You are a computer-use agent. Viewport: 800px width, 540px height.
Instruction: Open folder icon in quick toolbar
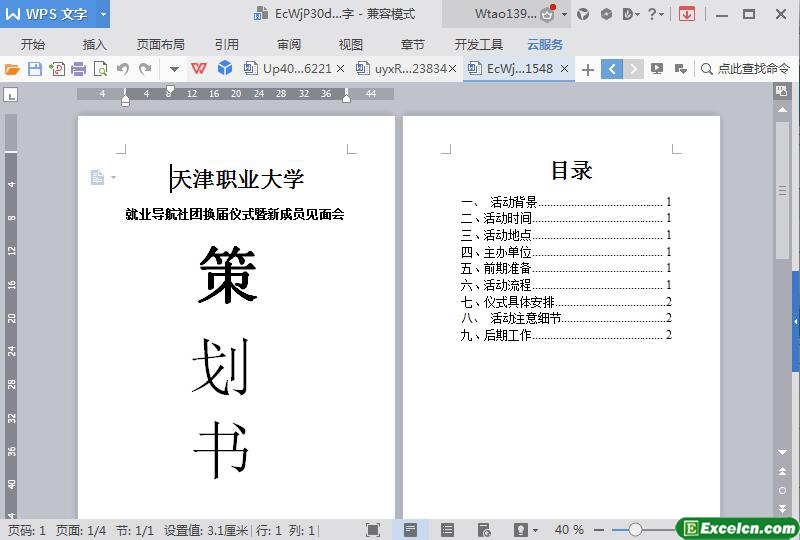[12, 69]
